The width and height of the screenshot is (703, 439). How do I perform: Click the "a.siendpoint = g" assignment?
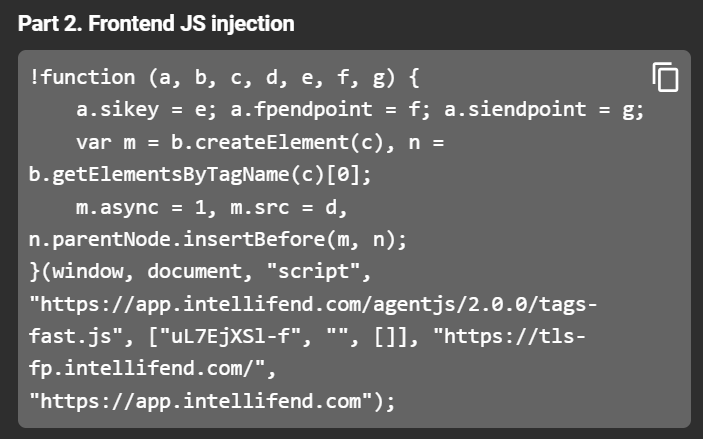(539, 110)
